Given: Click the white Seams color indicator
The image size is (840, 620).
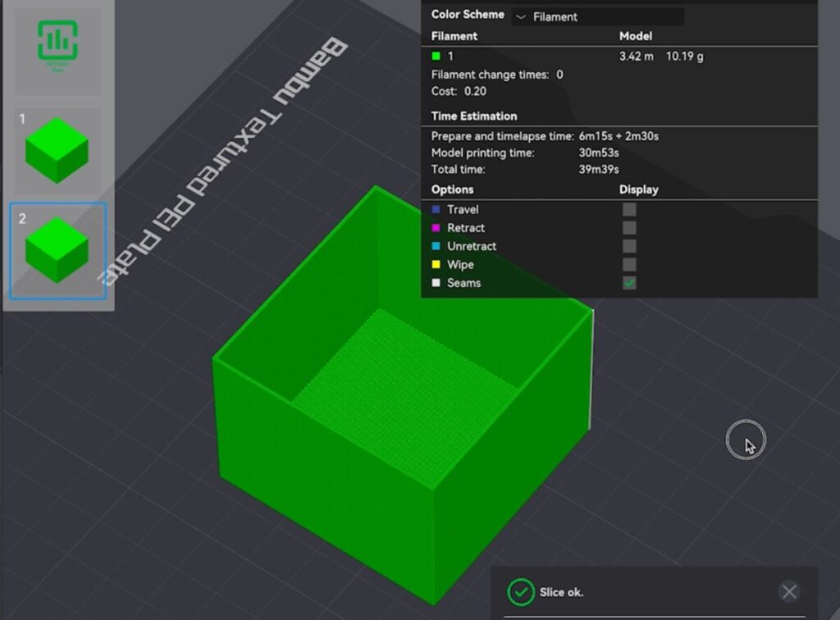Looking at the screenshot, I should click(x=436, y=283).
